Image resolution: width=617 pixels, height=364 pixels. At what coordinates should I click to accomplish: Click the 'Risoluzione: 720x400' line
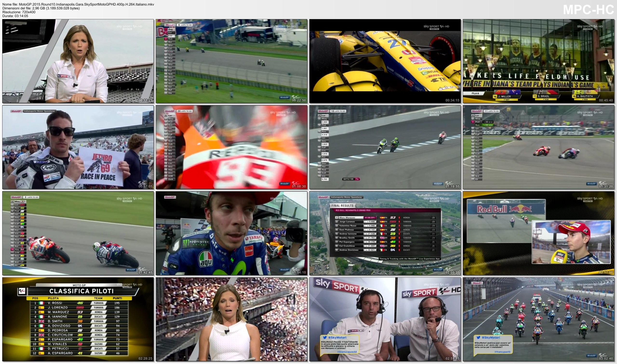point(19,12)
